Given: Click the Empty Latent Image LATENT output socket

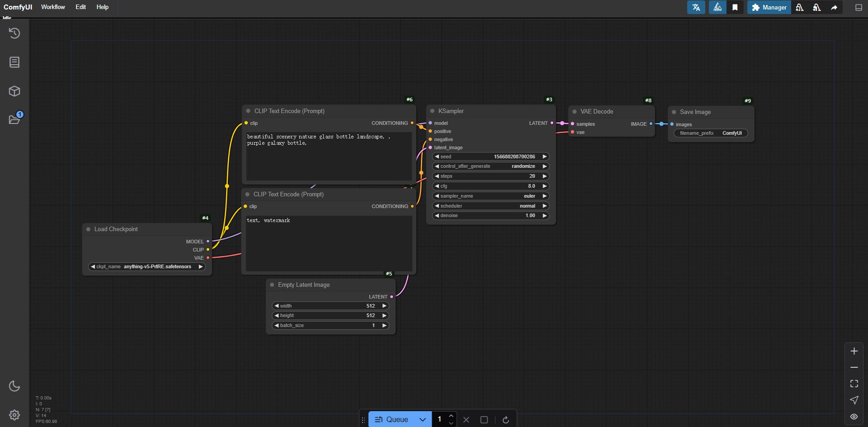Looking at the screenshot, I should (392, 297).
